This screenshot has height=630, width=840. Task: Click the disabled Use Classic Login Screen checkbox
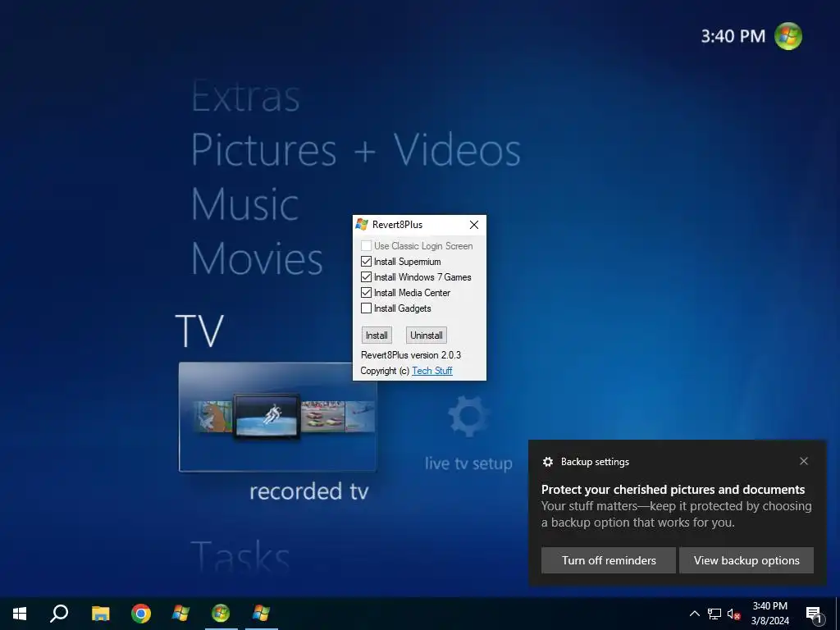click(367, 246)
